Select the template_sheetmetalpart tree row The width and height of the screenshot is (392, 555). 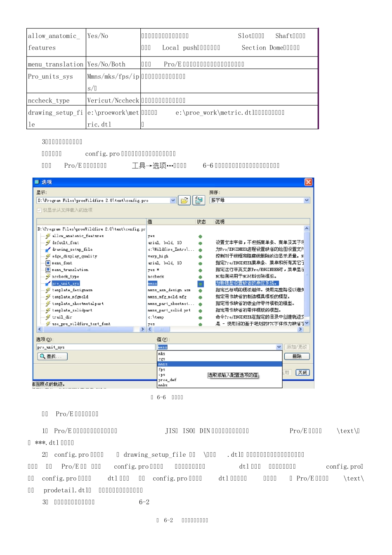pos(78,304)
